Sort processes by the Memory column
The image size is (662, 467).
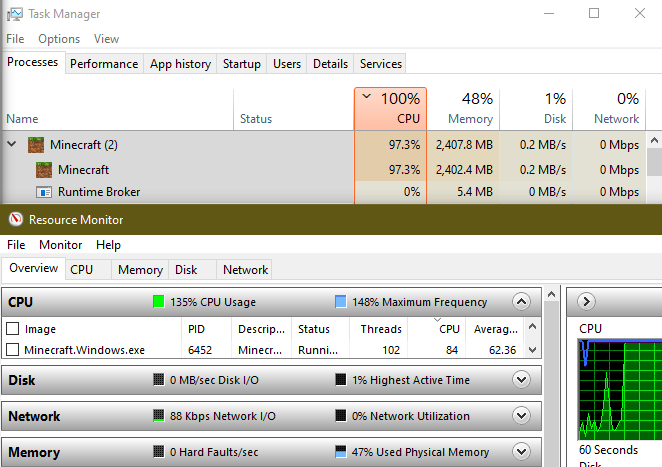(463, 109)
